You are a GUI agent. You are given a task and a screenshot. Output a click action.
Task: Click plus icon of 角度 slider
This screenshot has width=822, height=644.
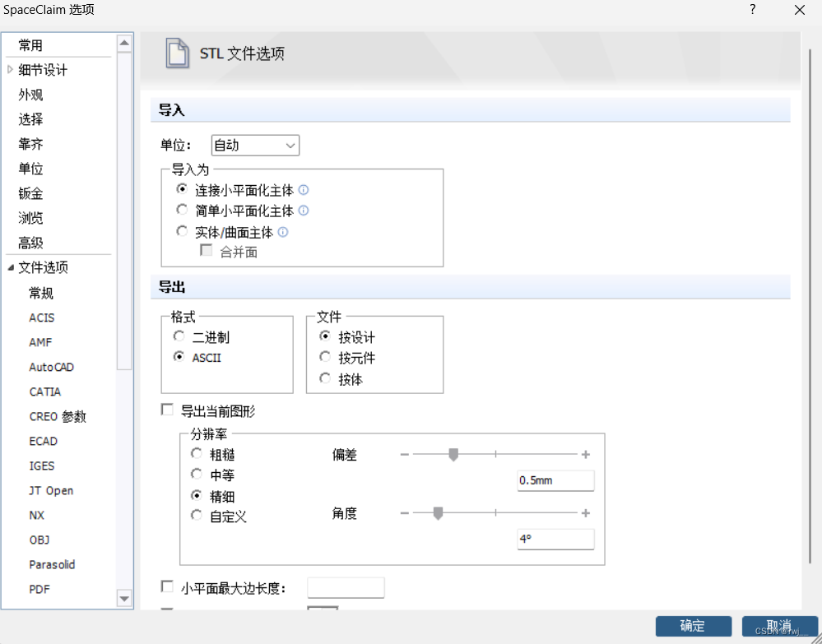(586, 513)
